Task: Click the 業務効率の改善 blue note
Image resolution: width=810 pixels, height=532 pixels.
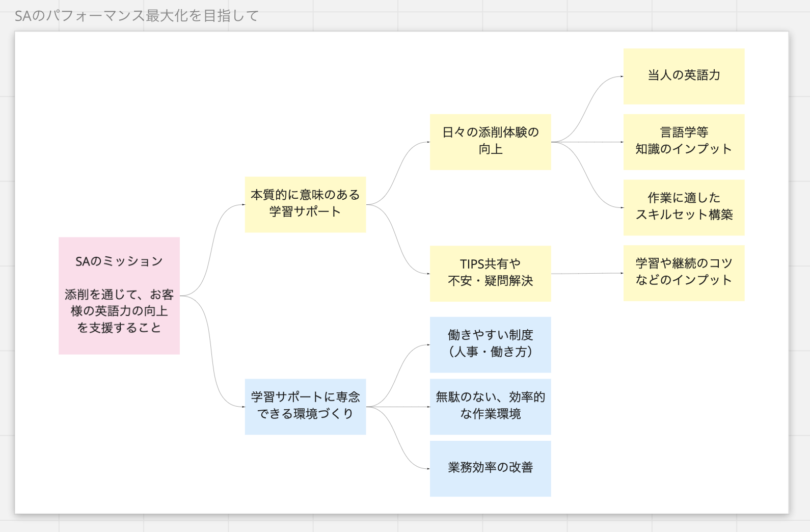Action: coord(490,469)
